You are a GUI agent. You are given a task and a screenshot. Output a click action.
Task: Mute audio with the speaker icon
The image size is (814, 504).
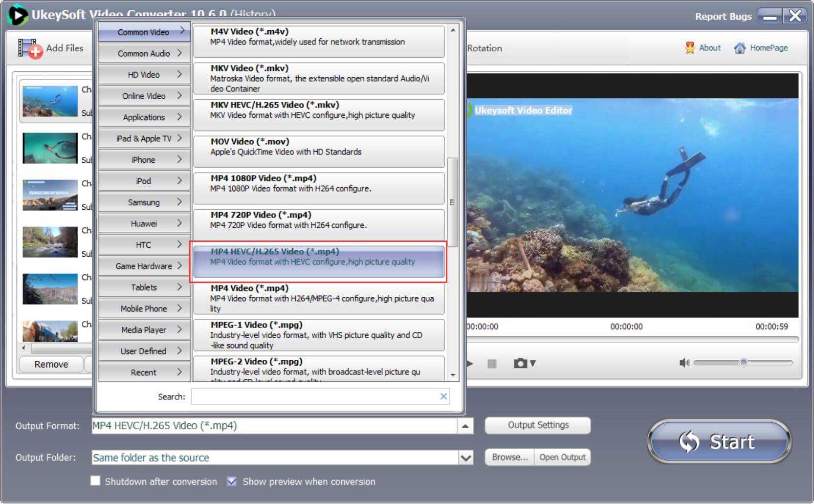(684, 363)
